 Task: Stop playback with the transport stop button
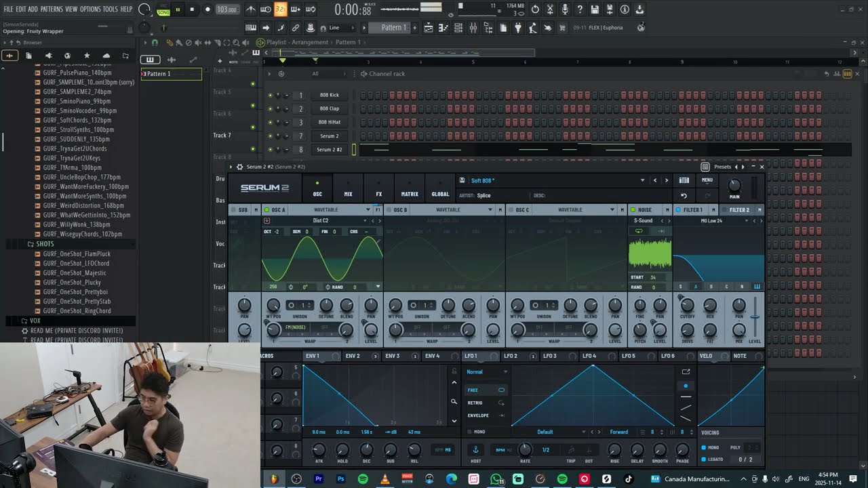point(192,9)
